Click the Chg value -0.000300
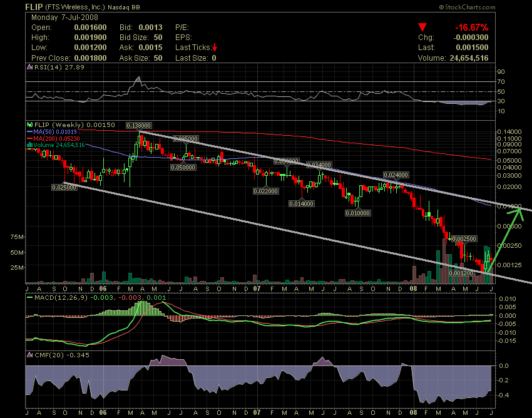Screen dimensions: 532x418 click(x=471, y=38)
